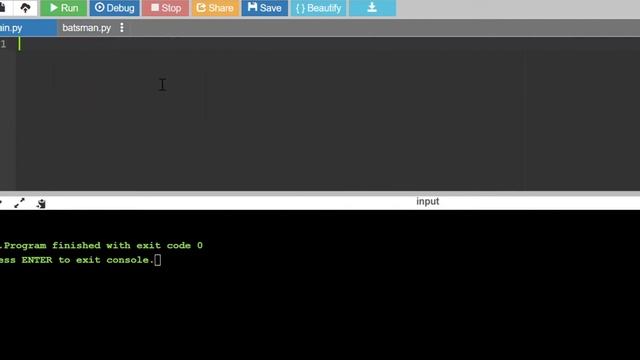Run the program with the green Run button
Viewport: 640px width, 360px height.
click(x=63, y=8)
